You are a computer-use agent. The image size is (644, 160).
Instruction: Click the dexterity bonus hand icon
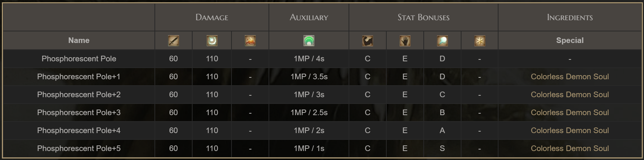tap(405, 40)
